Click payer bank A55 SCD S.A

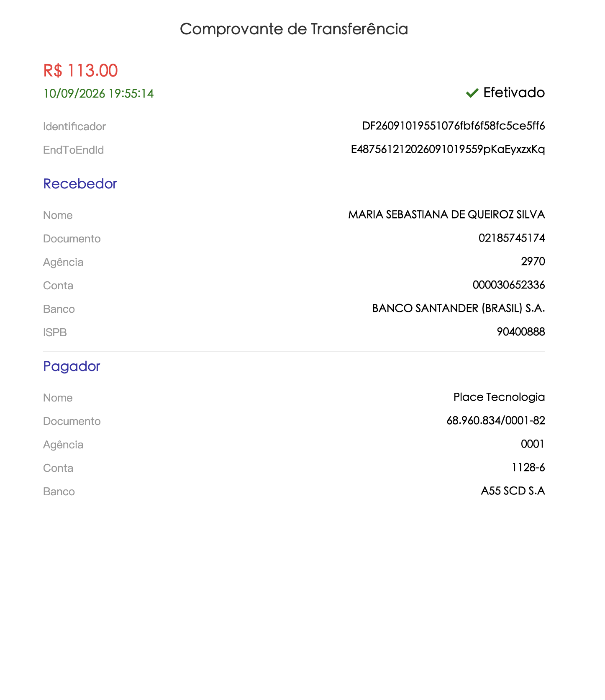513,491
